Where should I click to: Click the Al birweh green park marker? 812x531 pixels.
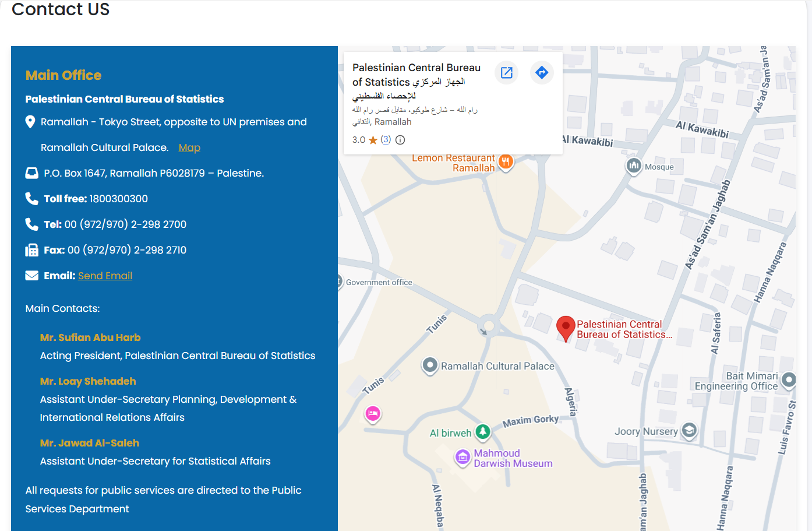(482, 432)
